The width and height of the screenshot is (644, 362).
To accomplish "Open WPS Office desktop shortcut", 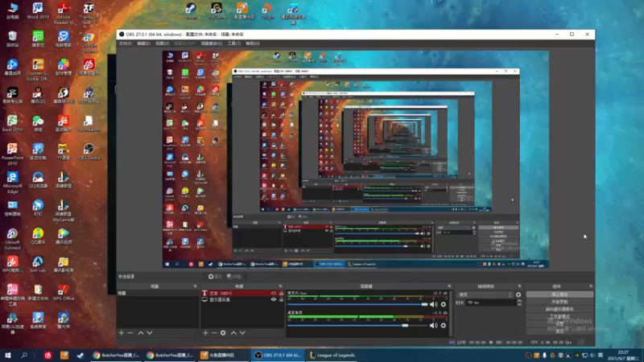I will click(x=64, y=292).
